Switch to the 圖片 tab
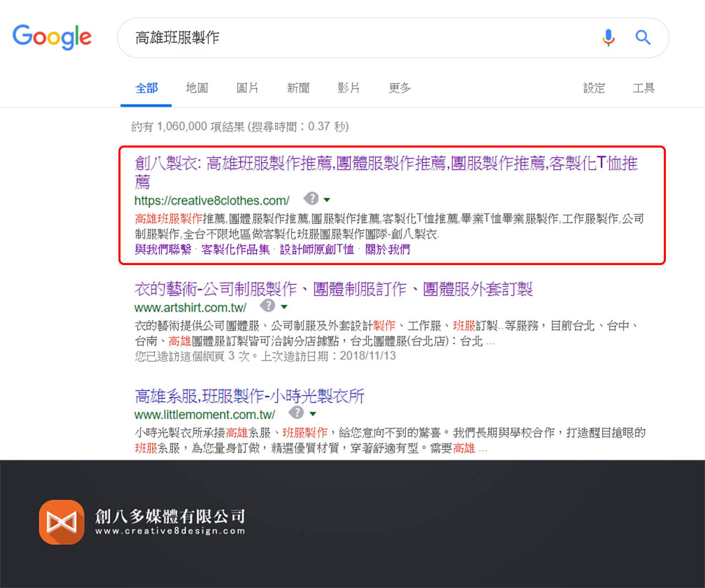The image size is (705, 588). pyautogui.click(x=247, y=88)
